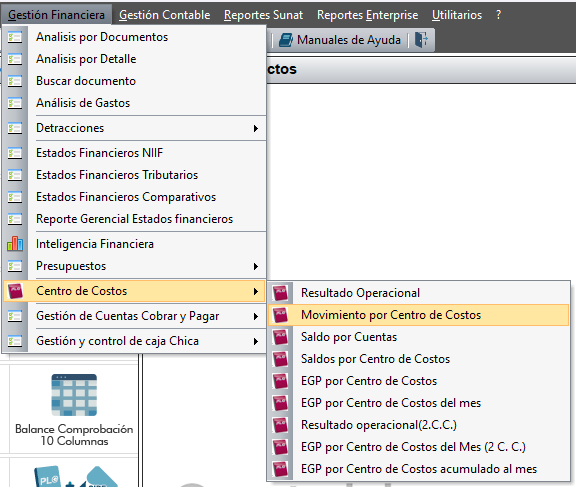Click the Inteligencia Financiera bar chart icon
This screenshot has height=487, width=576.
click(15, 244)
